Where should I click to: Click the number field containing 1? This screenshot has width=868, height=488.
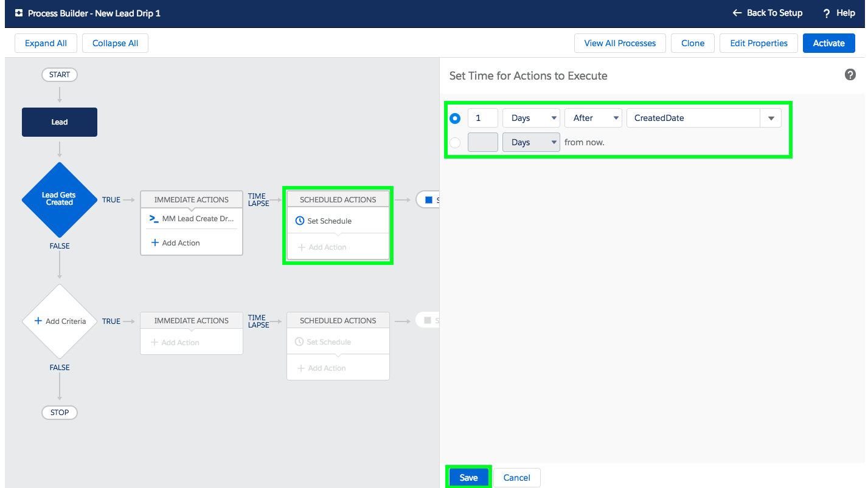[x=483, y=118]
